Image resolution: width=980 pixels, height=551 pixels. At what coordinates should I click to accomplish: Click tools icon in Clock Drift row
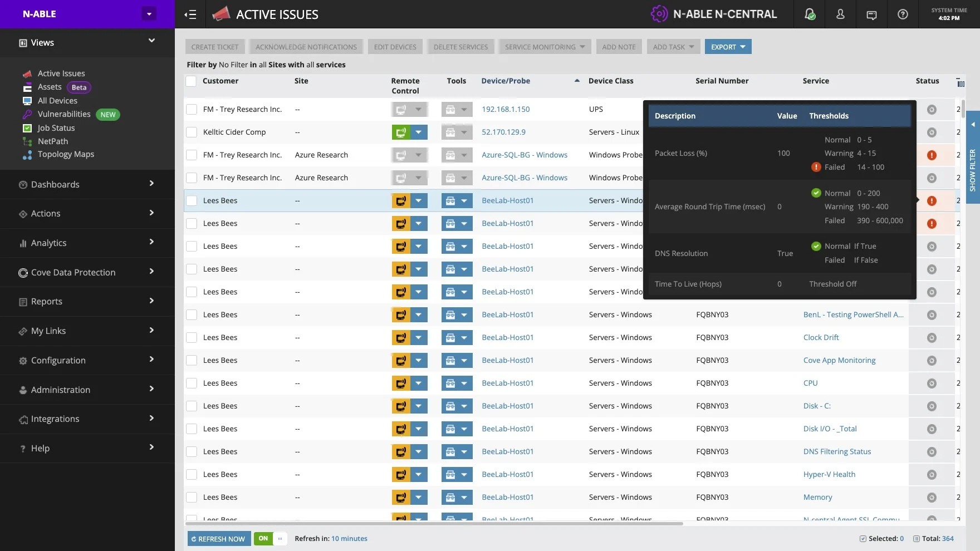(x=450, y=337)
